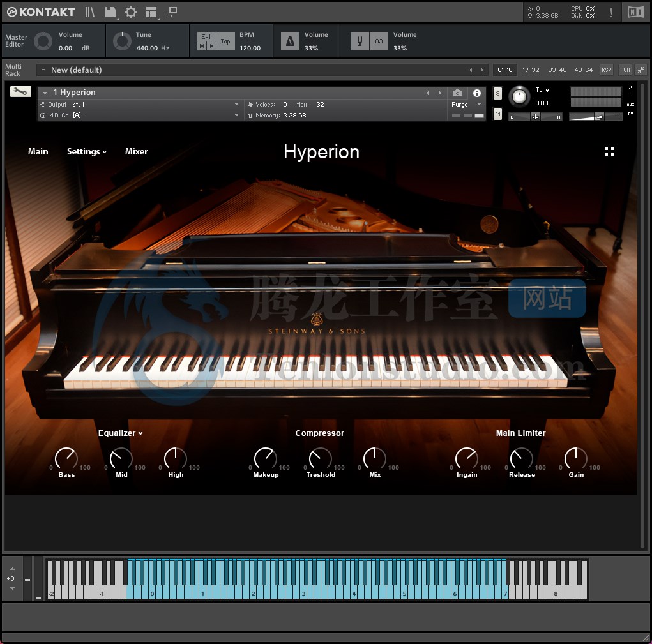Select the 01-16 rack page tab
This screenshot has width=652, height=644.
point(504,70)
